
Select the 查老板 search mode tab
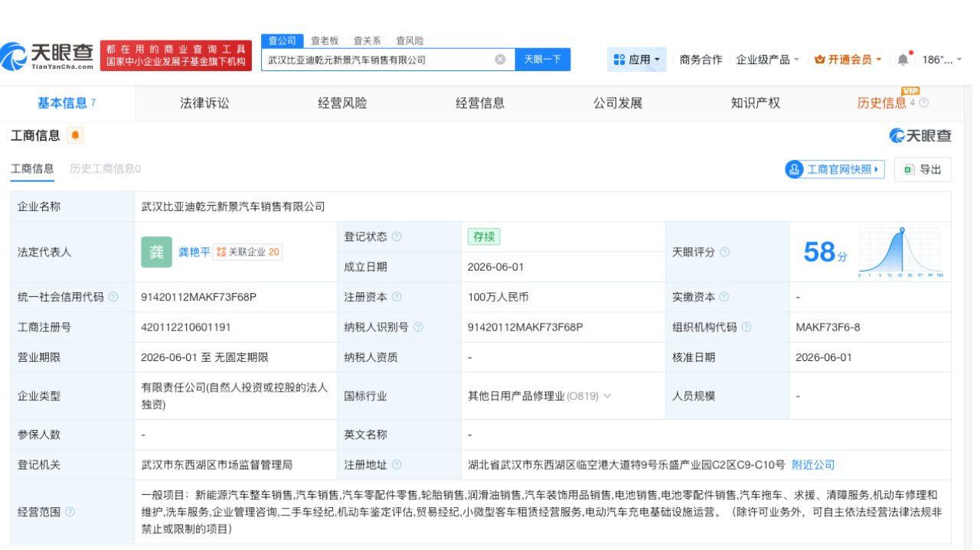pos(325,41)
